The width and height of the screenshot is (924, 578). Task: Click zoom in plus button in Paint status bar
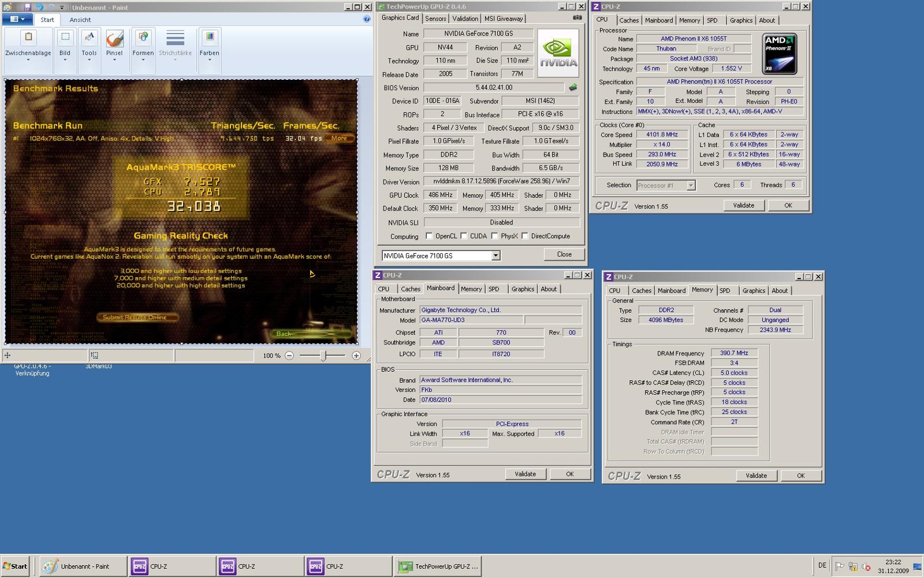point(356,355)
